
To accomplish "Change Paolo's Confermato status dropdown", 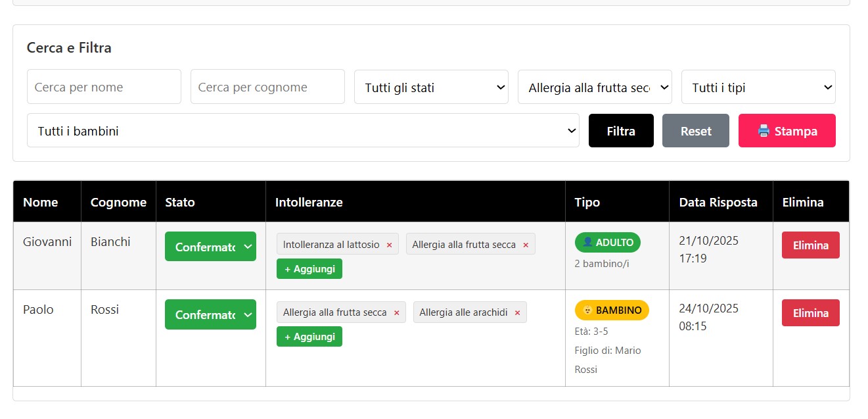I will [210, 314].
